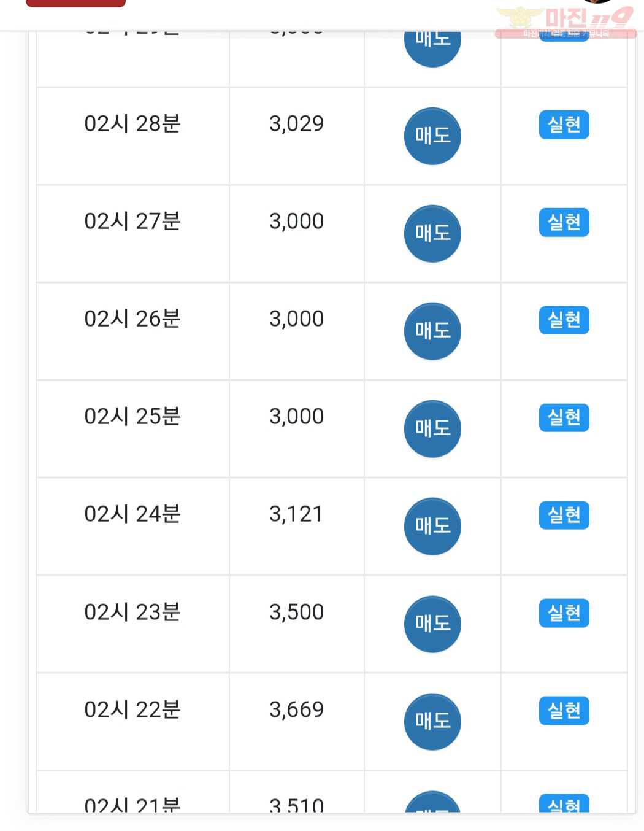This screenshot has width=644, height=831.
Task: Select the 실현 badge for 02시 27분
Action: [564, 222]
